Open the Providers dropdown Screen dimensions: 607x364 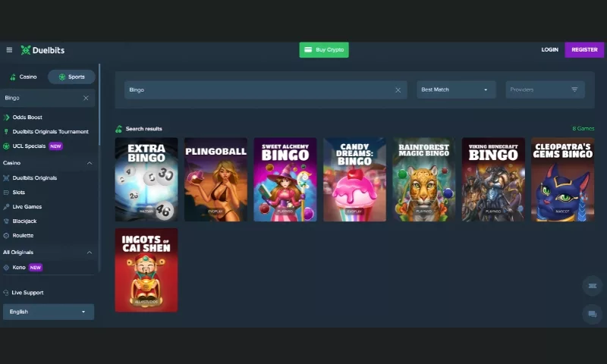pyautogui.click(x=545, y=89)
